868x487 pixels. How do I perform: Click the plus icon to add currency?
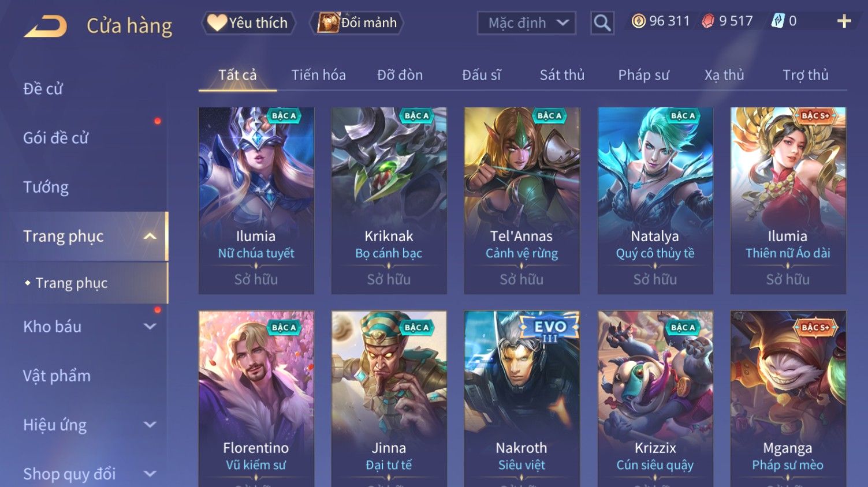coord(844,21)
